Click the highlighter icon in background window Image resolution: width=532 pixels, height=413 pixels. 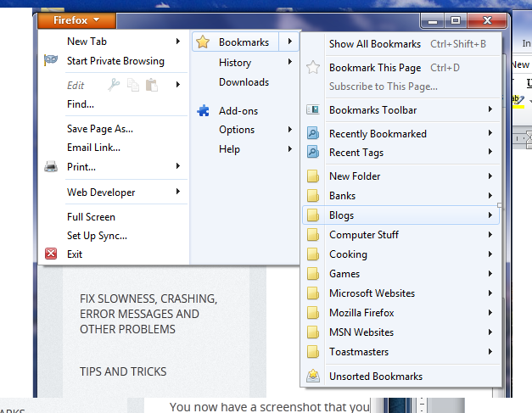pos(518,100)
